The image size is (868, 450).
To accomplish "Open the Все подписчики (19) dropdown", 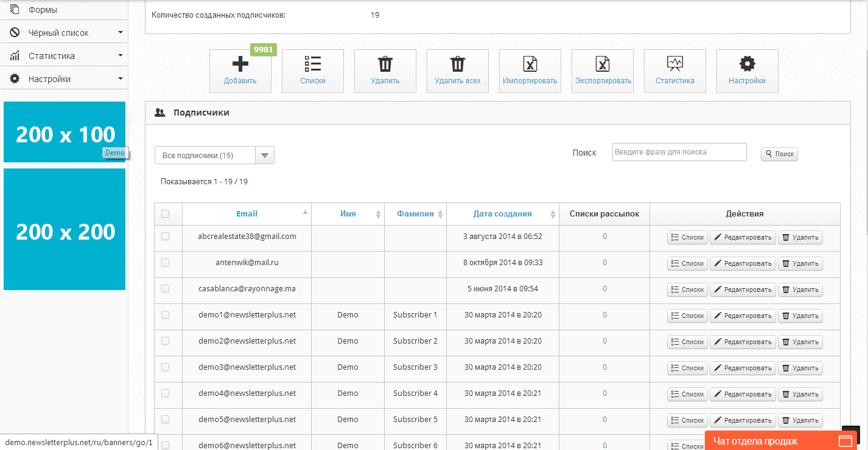I will point(214,156).
